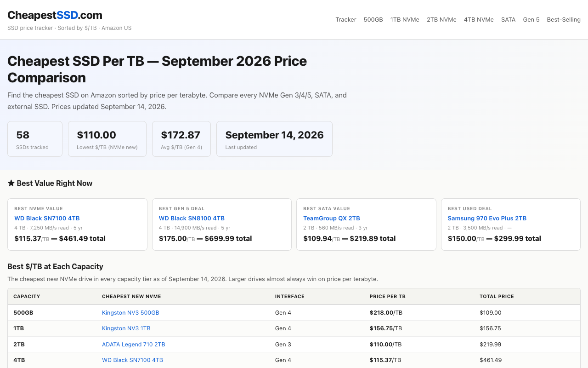Open ADATA Legend 710 2TB table link
This screenshot has width=588, height=368.
point(134,345)
